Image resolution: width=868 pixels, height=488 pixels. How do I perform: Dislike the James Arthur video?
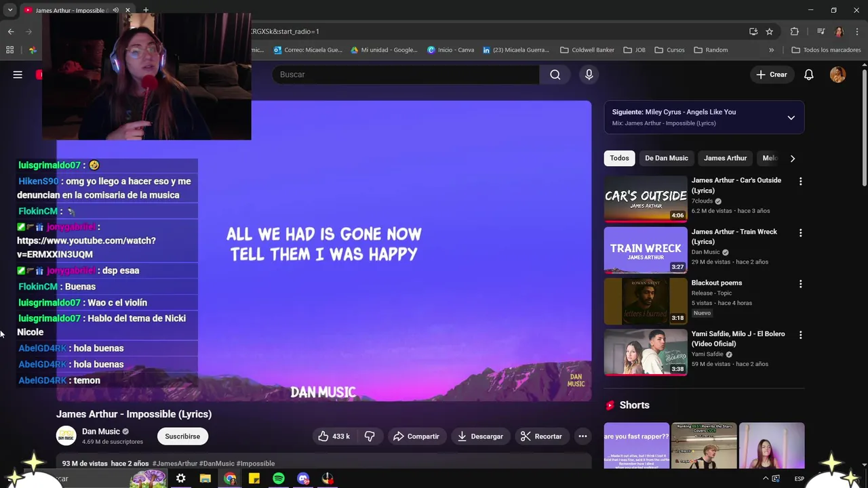coord(370,436)
